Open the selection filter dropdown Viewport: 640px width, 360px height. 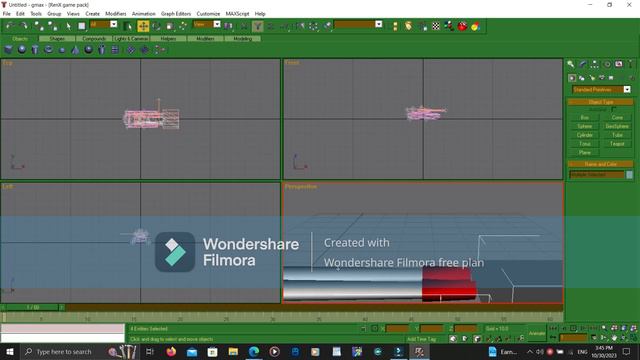coord(113,24)
